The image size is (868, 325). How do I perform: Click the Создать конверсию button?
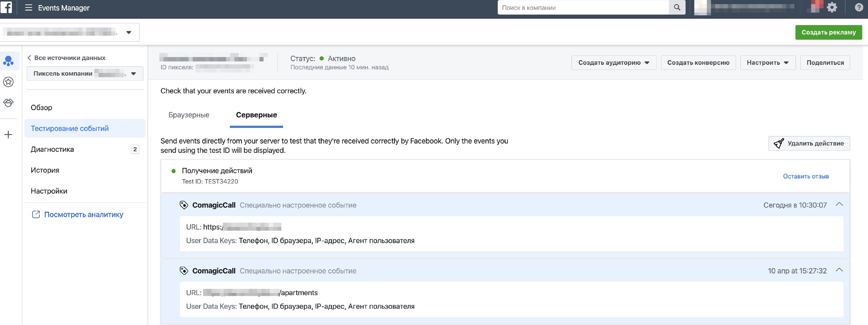[698, 62]
